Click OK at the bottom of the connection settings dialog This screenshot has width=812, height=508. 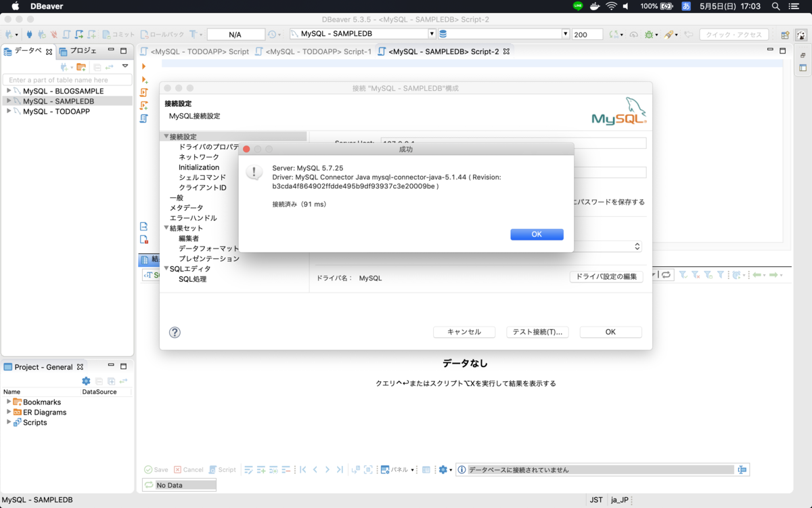coord(610,332)
